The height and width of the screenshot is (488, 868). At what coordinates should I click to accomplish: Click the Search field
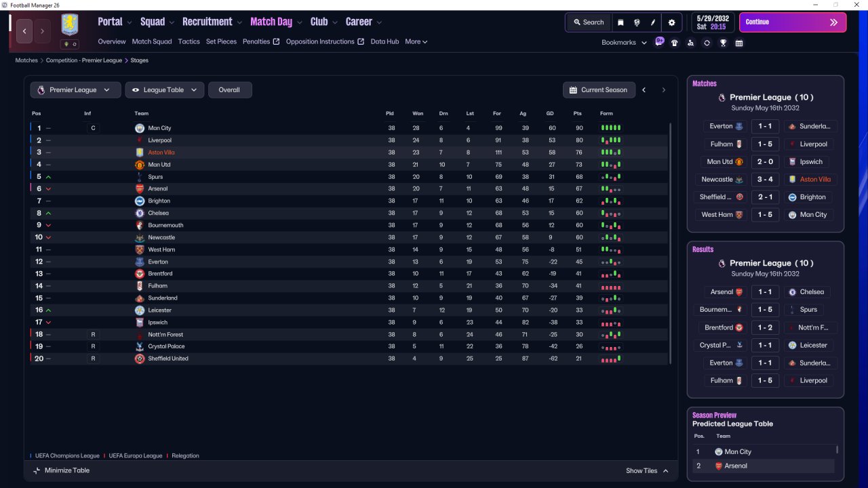point(588,22)
